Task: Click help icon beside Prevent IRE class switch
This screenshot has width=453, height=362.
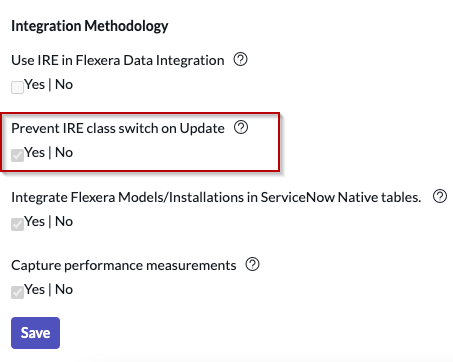Action: point(241,127)
